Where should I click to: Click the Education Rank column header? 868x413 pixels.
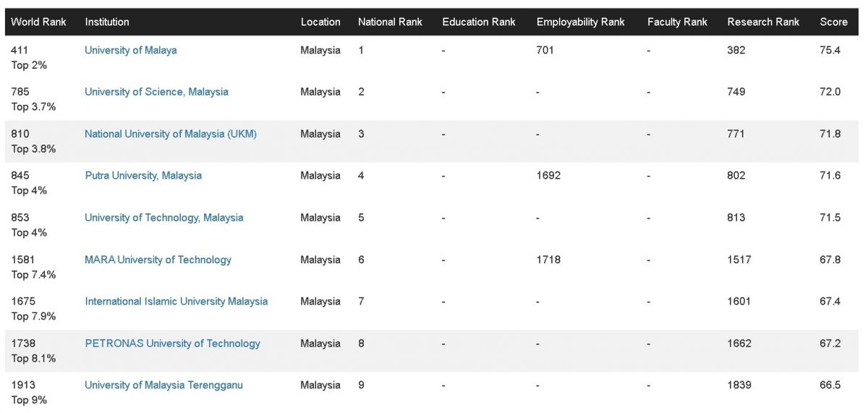point(479,22)
